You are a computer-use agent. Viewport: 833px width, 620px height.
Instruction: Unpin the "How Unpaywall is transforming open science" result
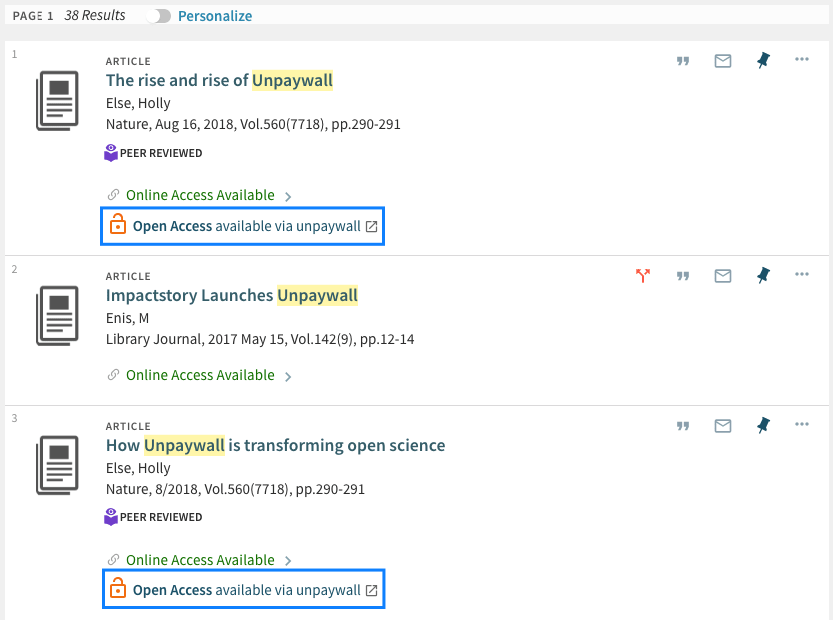[x=763, y=425]
